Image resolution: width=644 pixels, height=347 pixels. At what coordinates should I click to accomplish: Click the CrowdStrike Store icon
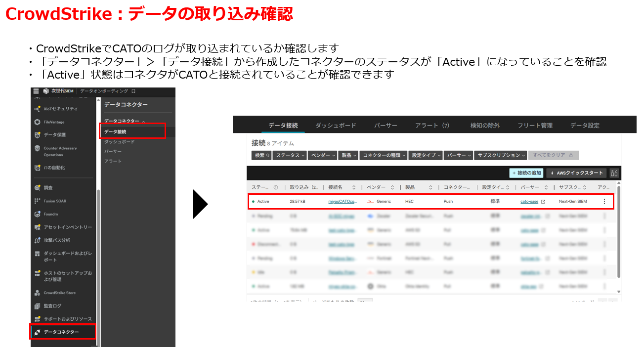click(x=37, y=293)
